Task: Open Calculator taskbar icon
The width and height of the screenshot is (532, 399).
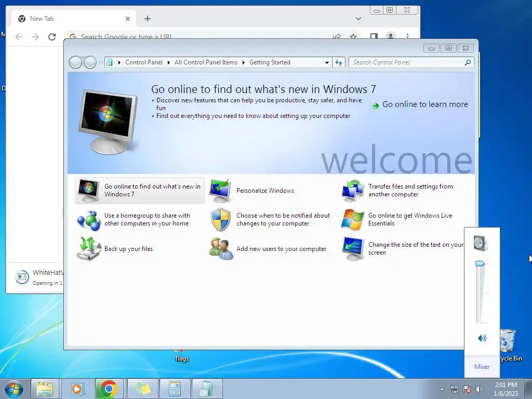Action: [x=175, y=389]
